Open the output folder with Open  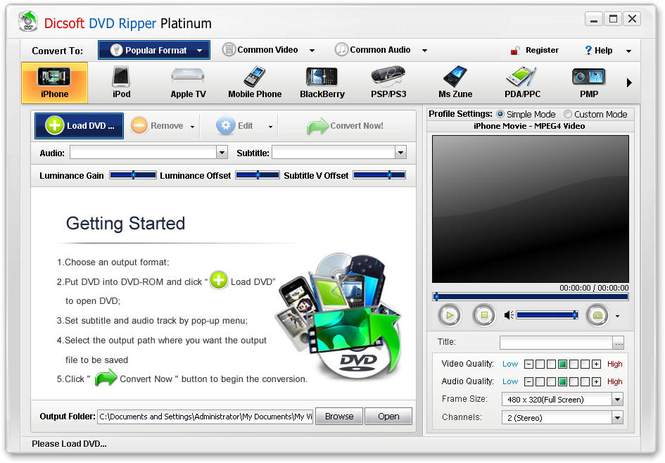click(x=388, y=417)
